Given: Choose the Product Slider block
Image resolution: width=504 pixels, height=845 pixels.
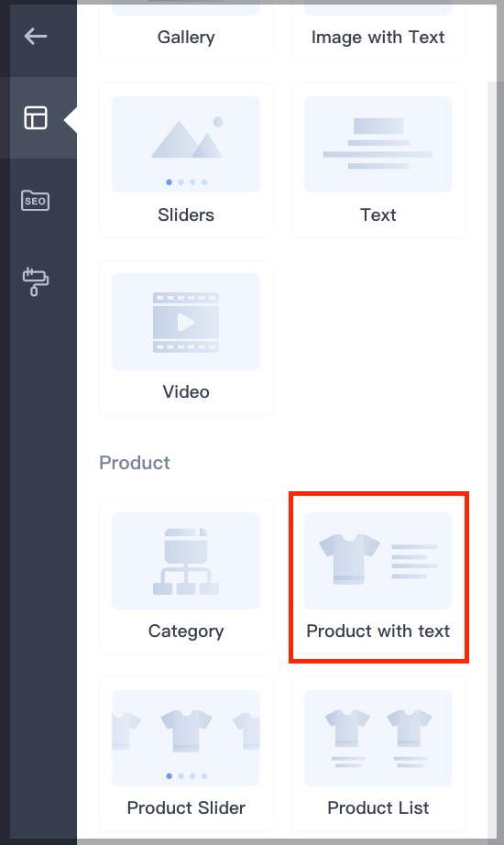Looking at the screenshot, I should point(186,754).
